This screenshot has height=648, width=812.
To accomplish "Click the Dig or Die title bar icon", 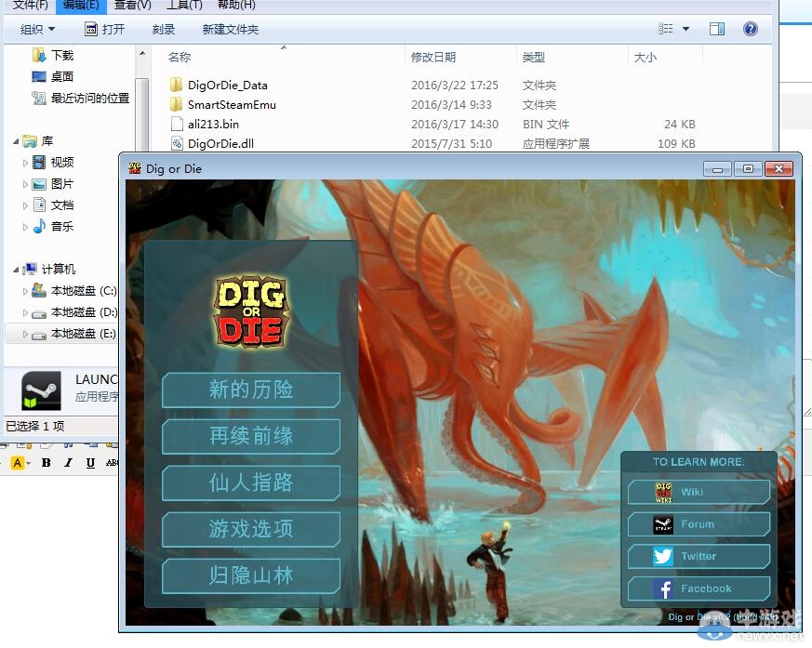I will point(135,168).
